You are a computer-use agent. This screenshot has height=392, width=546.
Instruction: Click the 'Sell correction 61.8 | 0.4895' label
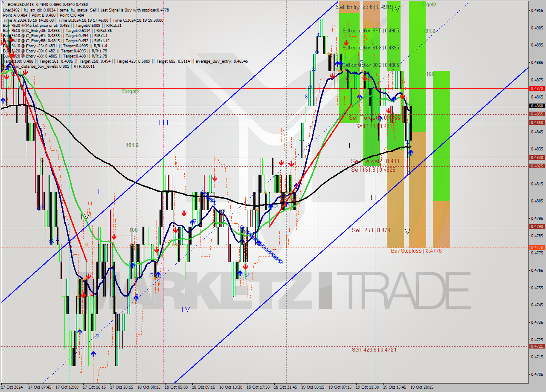(x=371, y=48)
